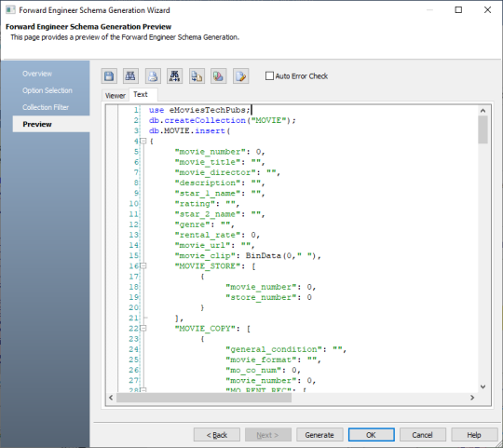Click the db.createCollection("MOVIE") line
503x448 pixels.
[222, 120]
